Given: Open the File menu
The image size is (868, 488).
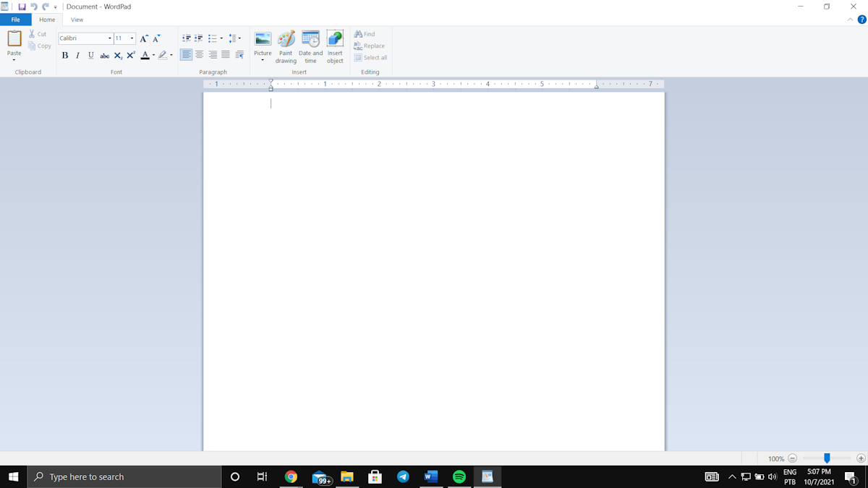Looking at the screenshot, I should tap(15, 20).
